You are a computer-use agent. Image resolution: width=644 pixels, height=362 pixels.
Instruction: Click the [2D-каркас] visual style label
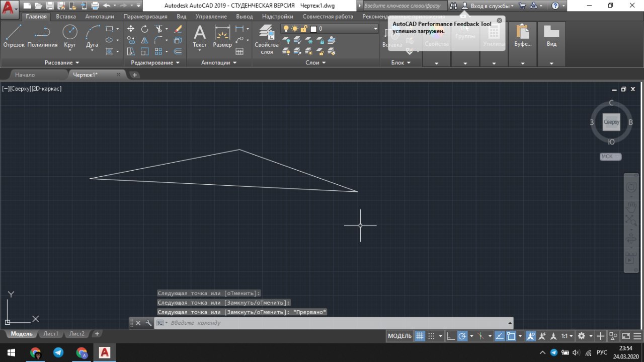46,89
